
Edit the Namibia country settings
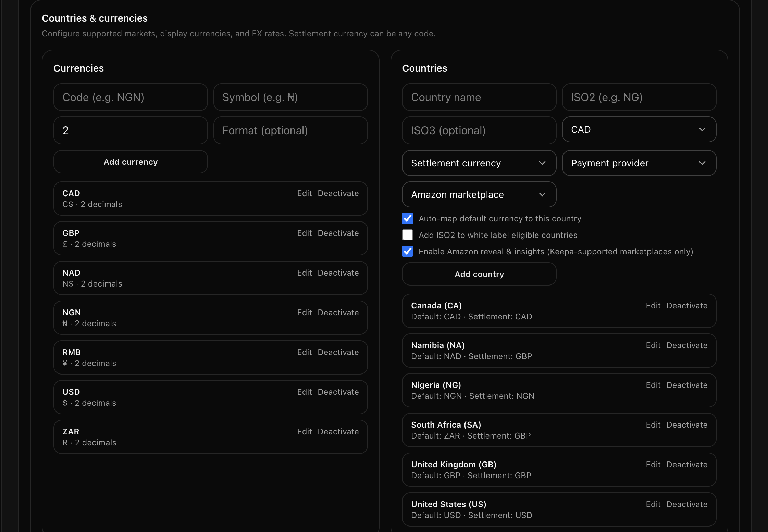tap(653, 345)
